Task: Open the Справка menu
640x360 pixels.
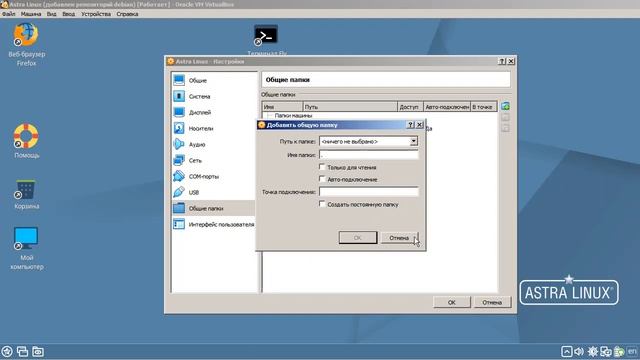Action: 127,14
